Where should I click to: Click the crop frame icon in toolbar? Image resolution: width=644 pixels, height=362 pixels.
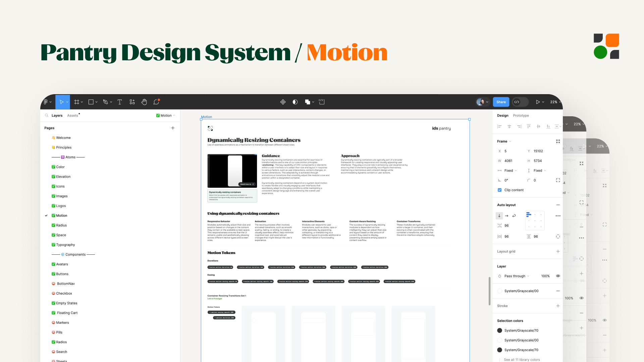coord(322,102)
